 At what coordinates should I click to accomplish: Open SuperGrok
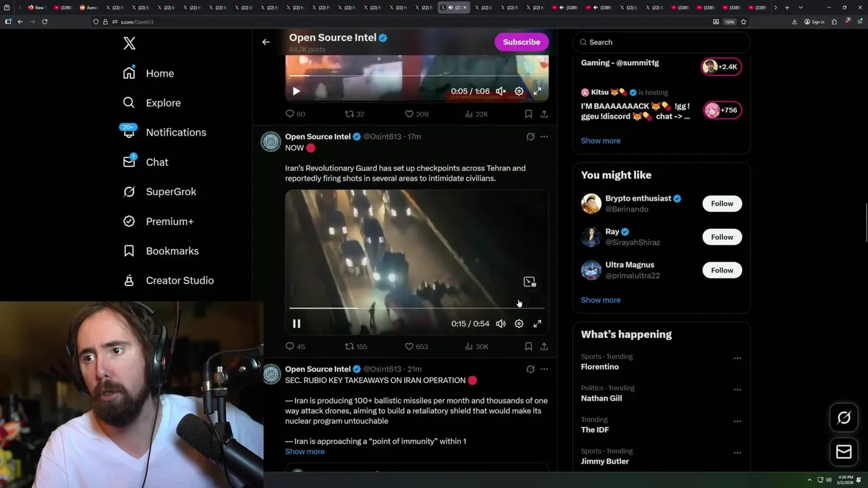[x=159, y=192]
